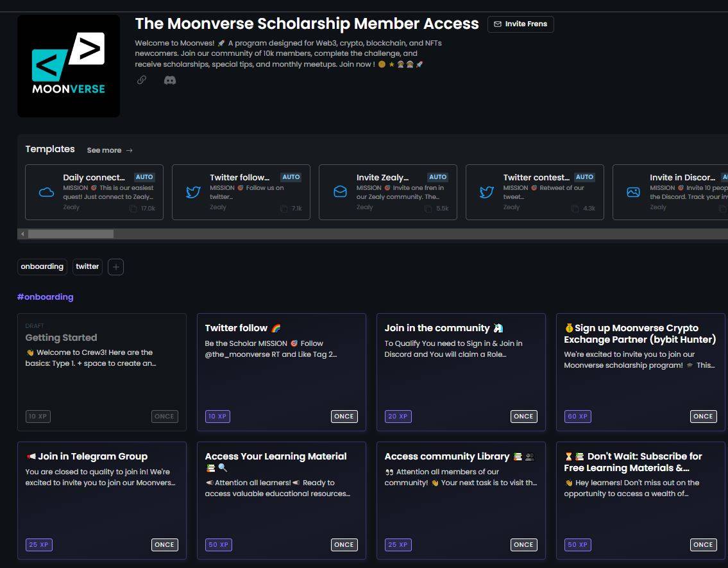
Task: Click the ONCE badge on Twitter follow quest
Action: (344, 417)
